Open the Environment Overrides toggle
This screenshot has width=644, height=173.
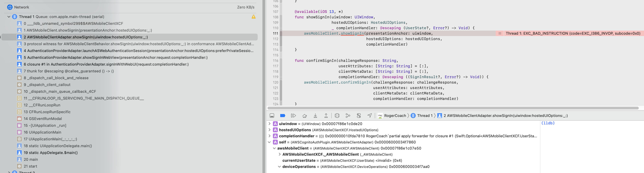(x=358, y=115)
